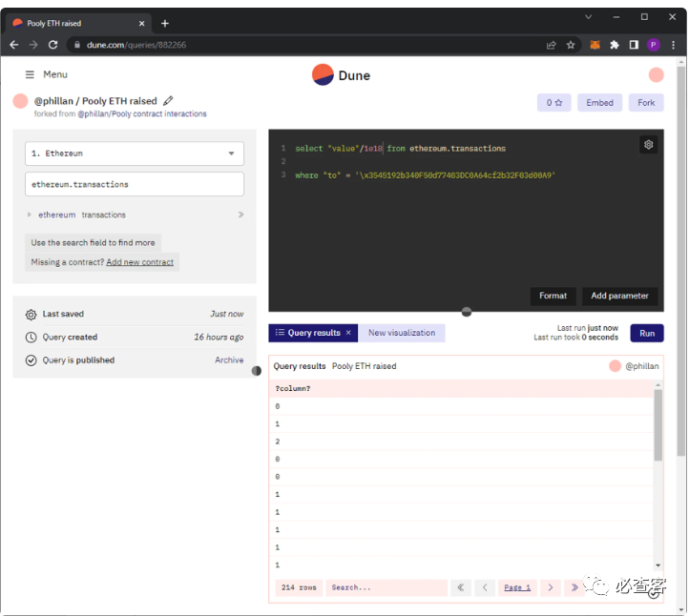Image resolution: width=689 pixels, height=616 pixels.
Task: Click the Dune logo
Action: pos(341,75)
